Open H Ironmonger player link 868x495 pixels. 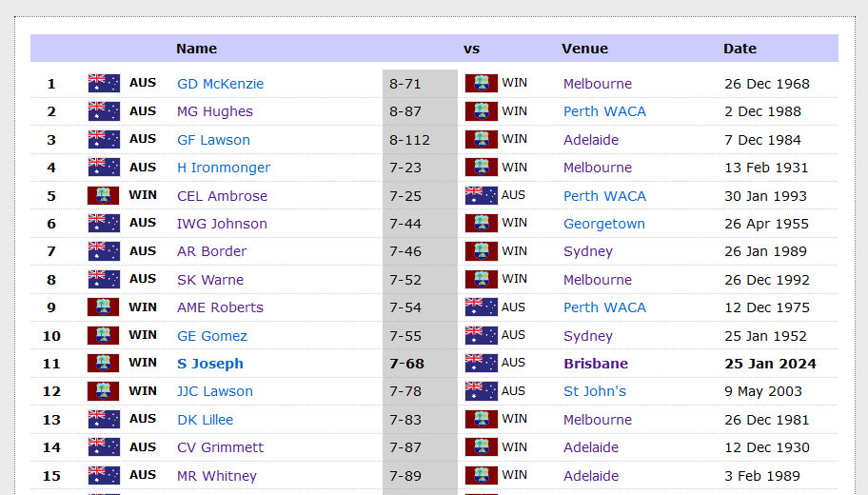pyautogui.click(x=224, y=168)
